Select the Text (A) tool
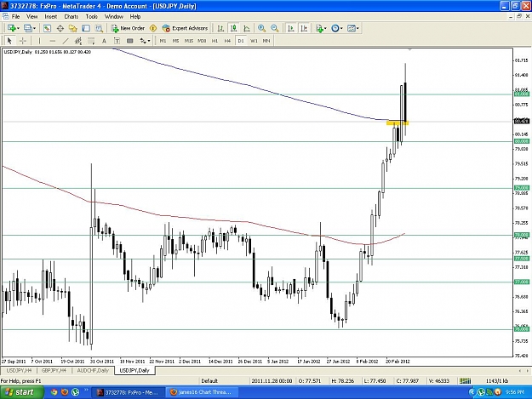Image resolution: width=532 pixels, height=399 pixels. (104, 41)
